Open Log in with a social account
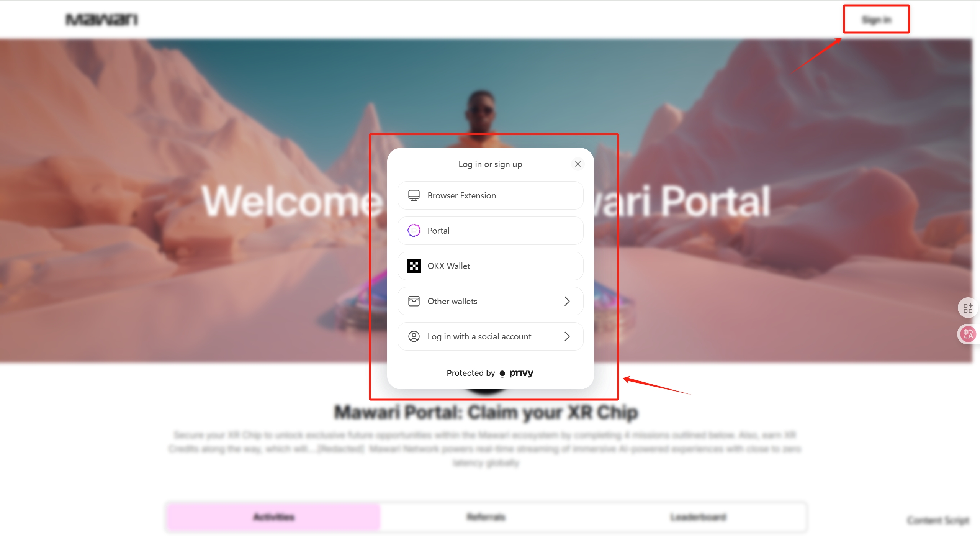This screenshot has width=980, height=536. point(491,336)
